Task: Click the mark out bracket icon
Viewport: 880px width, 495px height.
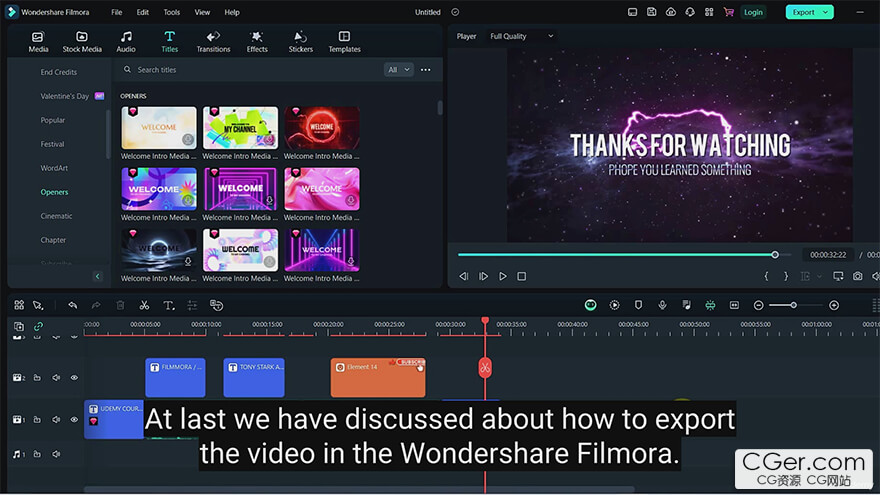Action: click(x=786, y=276)
